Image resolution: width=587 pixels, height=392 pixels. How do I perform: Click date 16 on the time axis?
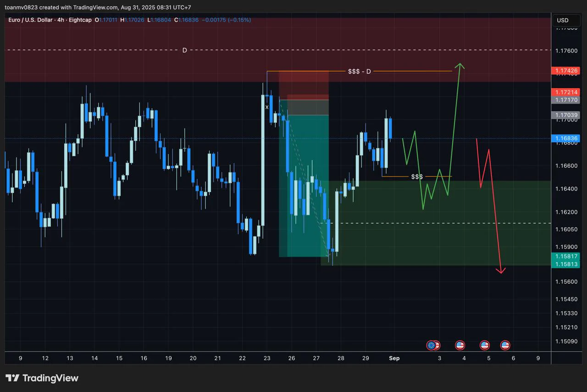(x=144, y=358)
